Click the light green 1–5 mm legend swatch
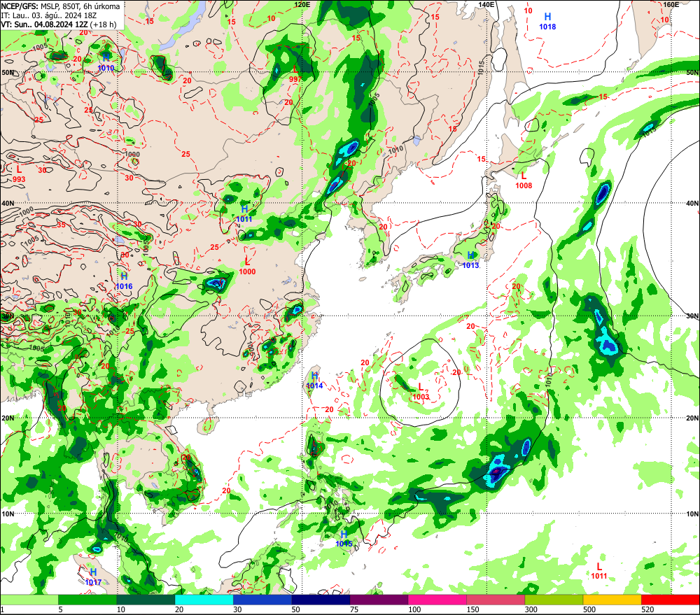 (29, 600)
